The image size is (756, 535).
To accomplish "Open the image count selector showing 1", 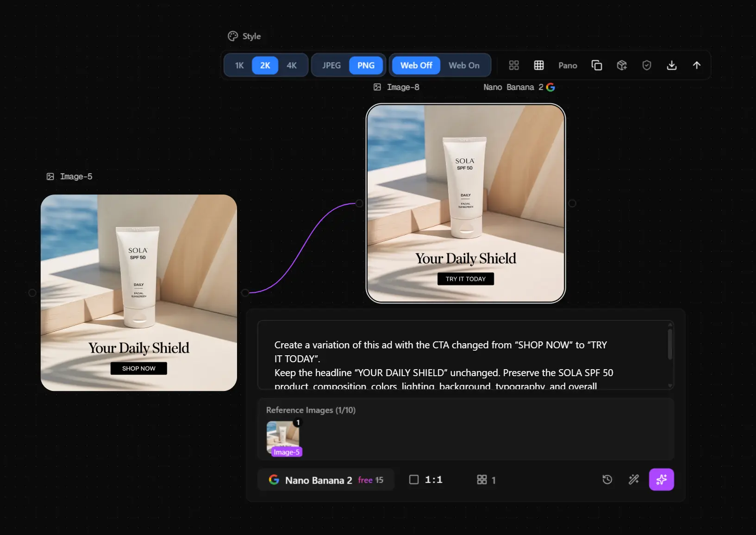I will tap(487, 480).
